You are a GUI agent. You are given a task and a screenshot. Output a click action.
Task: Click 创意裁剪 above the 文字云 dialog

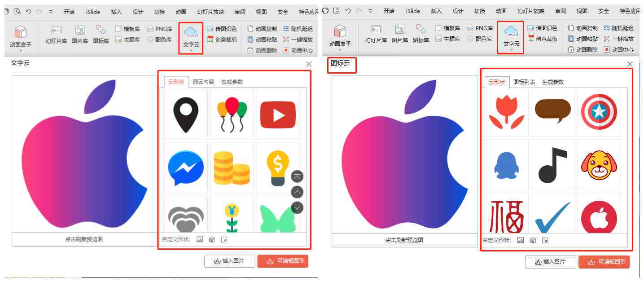point(222,40)
